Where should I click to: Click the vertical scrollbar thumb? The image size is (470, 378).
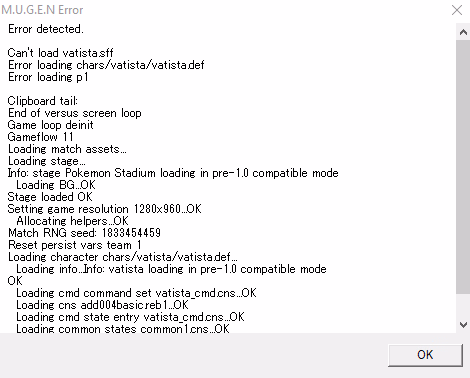click(463, 167)
